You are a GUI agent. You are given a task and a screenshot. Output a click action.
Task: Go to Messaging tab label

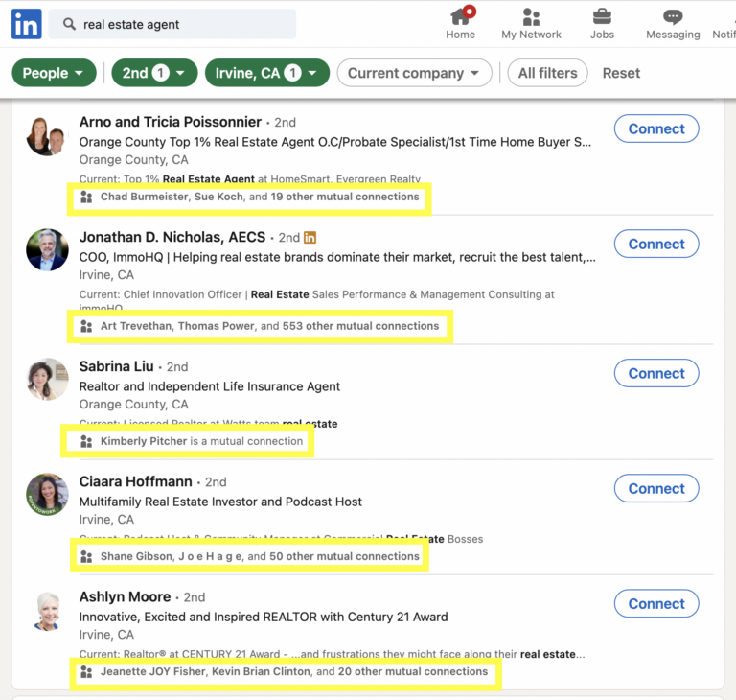pos(673,35)
